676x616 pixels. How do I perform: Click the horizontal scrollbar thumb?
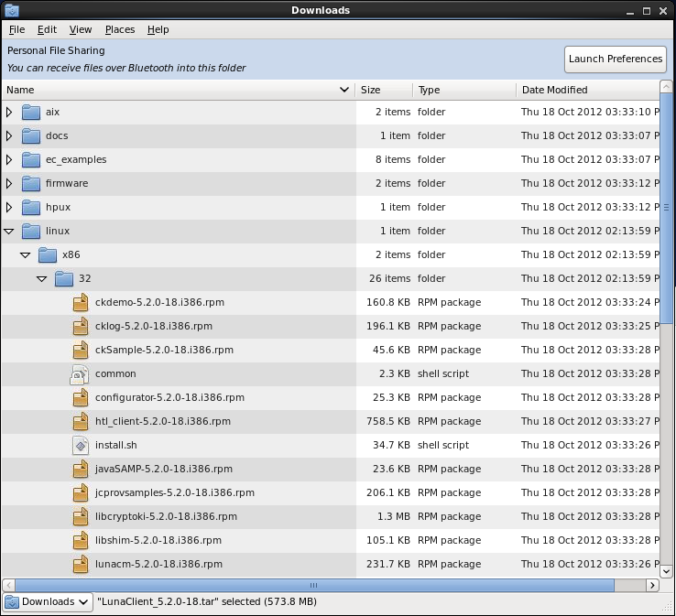(313, 585)
